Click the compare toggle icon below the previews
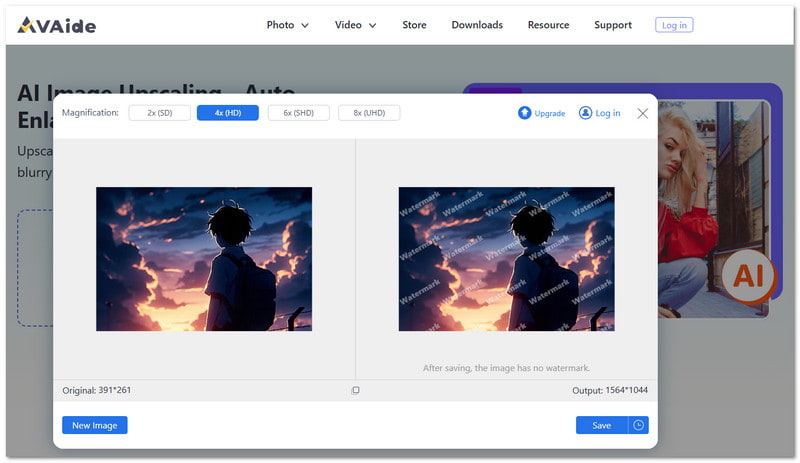The image size is (800, 463). 356,391
